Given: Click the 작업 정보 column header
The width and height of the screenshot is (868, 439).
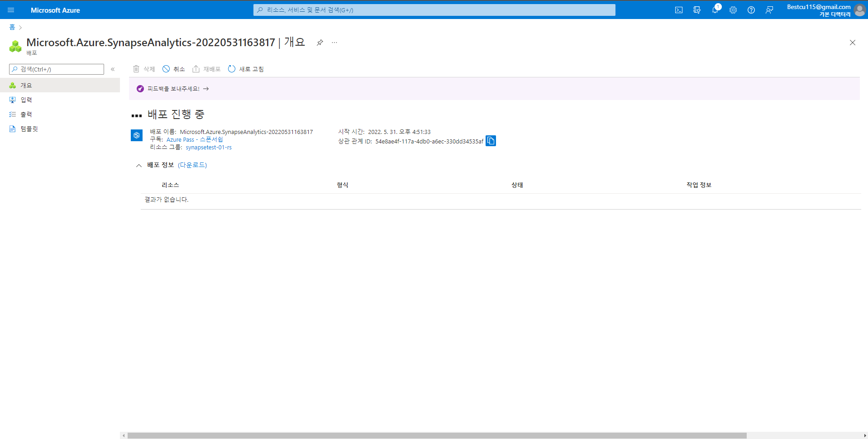Looking at the screenshot, I should pos(699,185).
